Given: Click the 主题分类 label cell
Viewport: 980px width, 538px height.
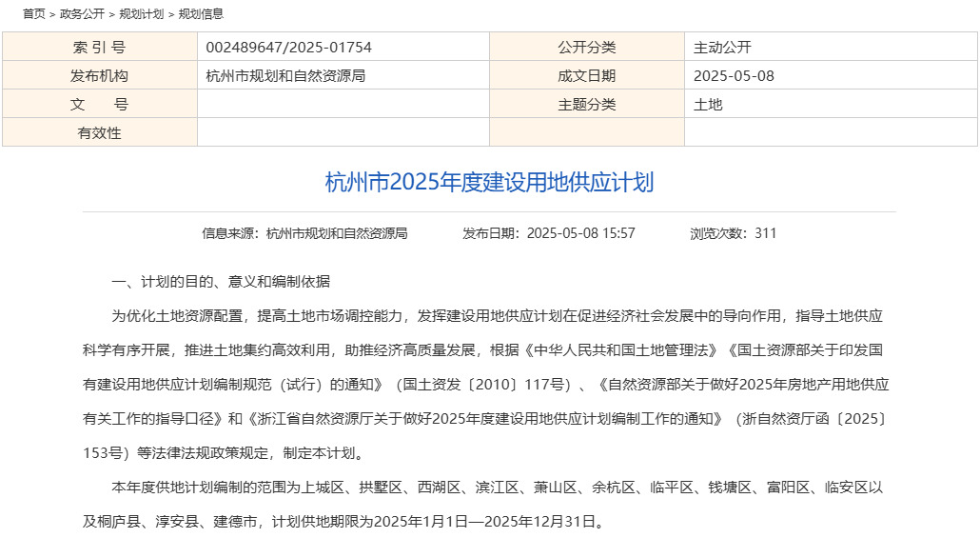Looking at the screenshot, I should [x=586, y=105].
